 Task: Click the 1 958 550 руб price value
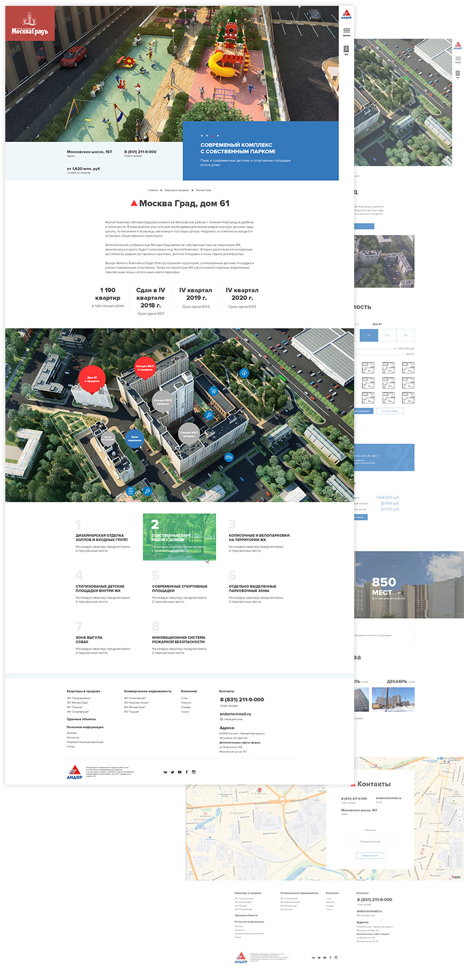coord(388,497)
